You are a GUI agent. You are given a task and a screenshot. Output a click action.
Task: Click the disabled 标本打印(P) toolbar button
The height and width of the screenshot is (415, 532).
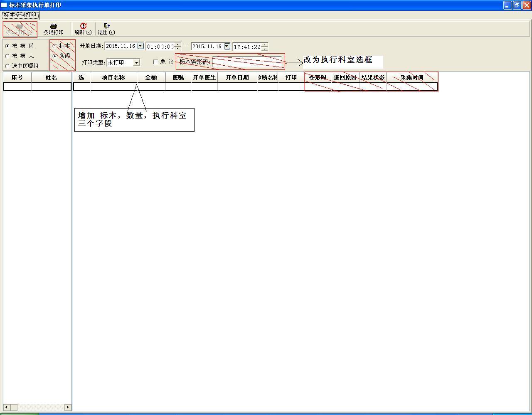coord(19,29)
